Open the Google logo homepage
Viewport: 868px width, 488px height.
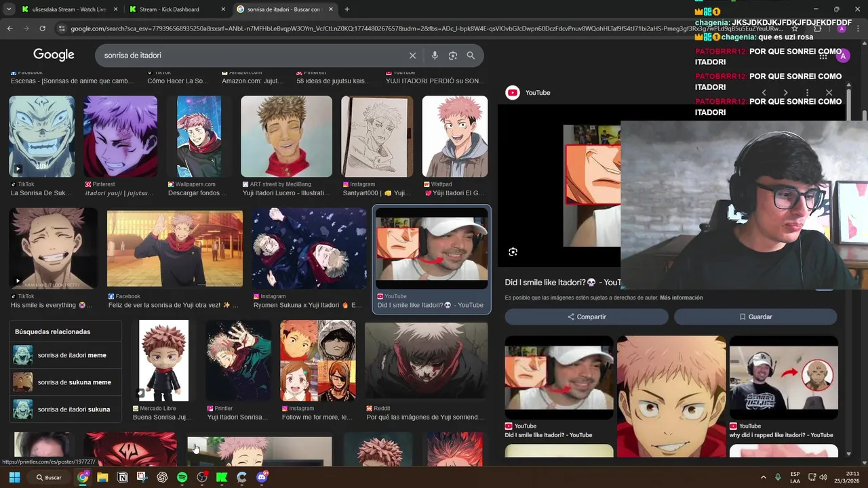click(x=54, y=55)
